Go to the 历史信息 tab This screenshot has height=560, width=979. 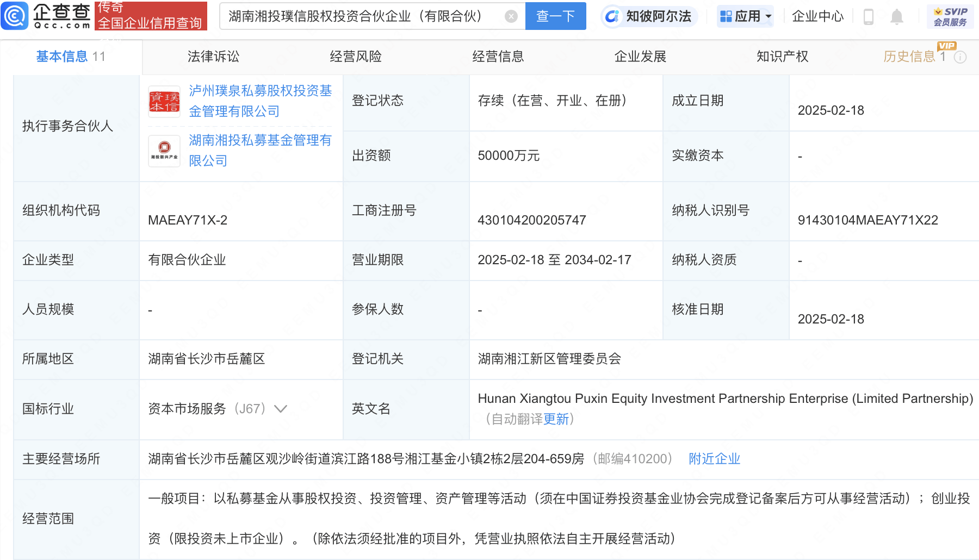[x=909, y=57]
